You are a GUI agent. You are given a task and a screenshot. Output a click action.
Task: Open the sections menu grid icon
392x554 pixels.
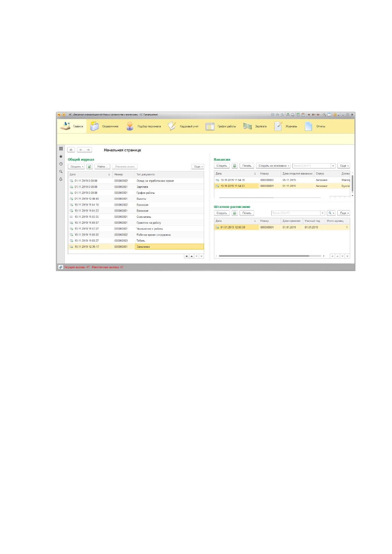61,149
